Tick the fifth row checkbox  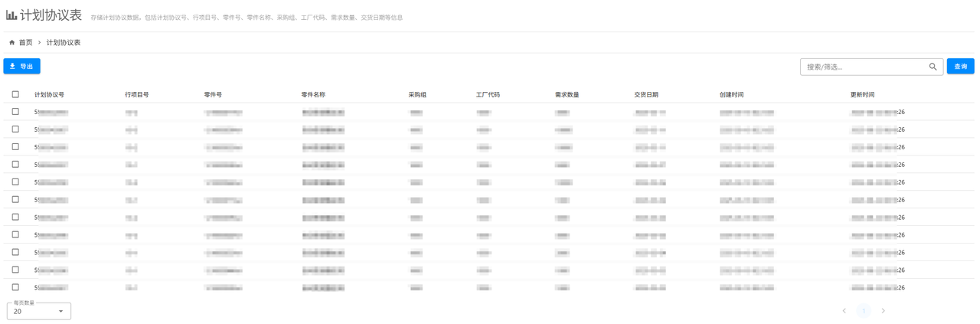[x=15, y=182]
